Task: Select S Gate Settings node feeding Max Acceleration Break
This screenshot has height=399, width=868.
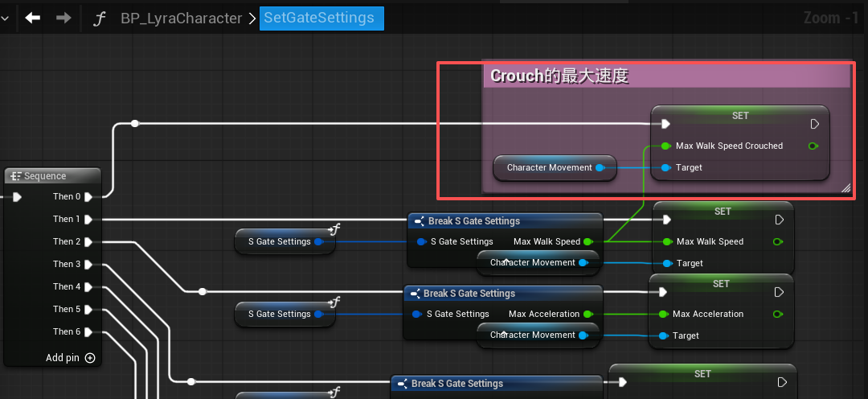Action: (x=285, y=315)
